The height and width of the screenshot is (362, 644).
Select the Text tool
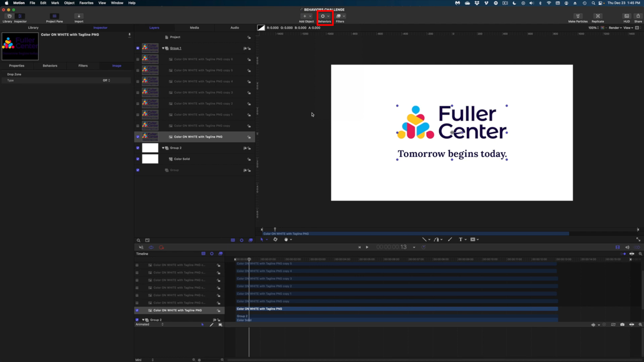[460, 240]
